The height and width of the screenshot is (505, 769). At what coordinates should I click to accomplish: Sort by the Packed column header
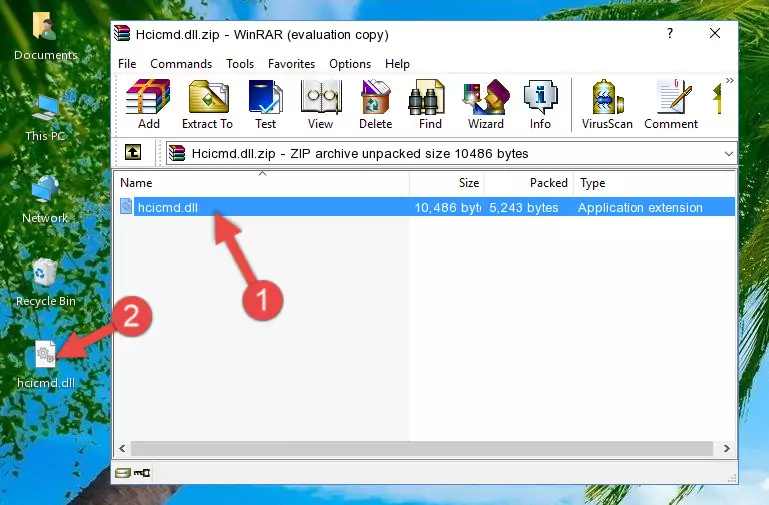[x=529, y=183]
